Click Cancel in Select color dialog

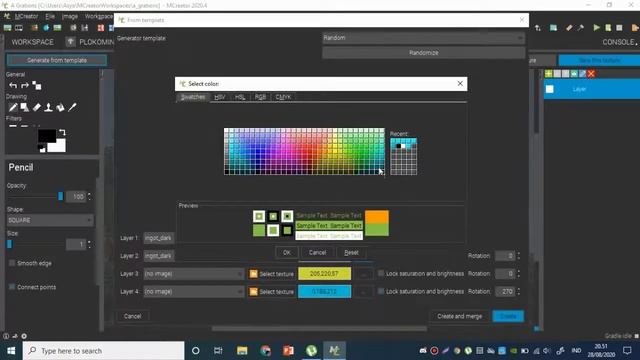click(x=318, y=253)
